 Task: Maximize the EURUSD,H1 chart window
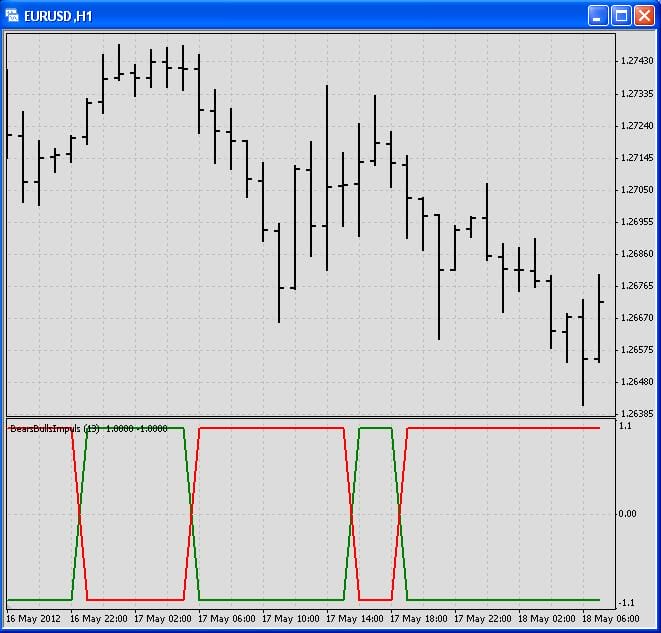621,15
